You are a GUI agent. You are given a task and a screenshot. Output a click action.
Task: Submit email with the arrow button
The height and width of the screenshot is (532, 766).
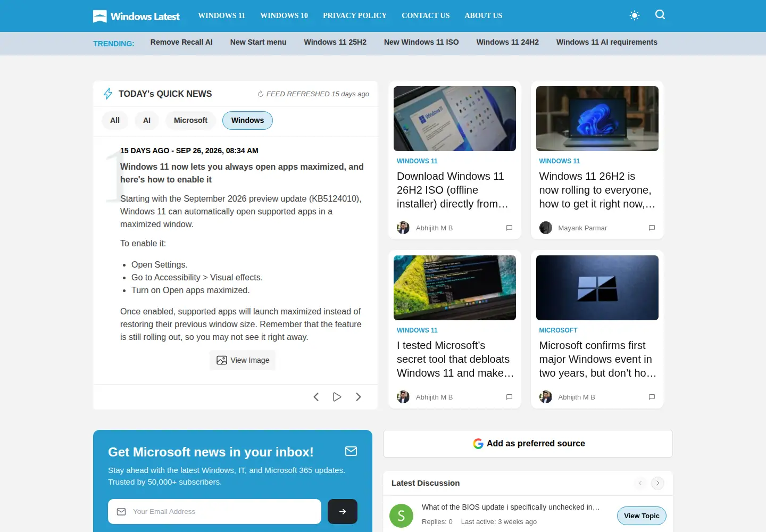click(x=343, y=511)
